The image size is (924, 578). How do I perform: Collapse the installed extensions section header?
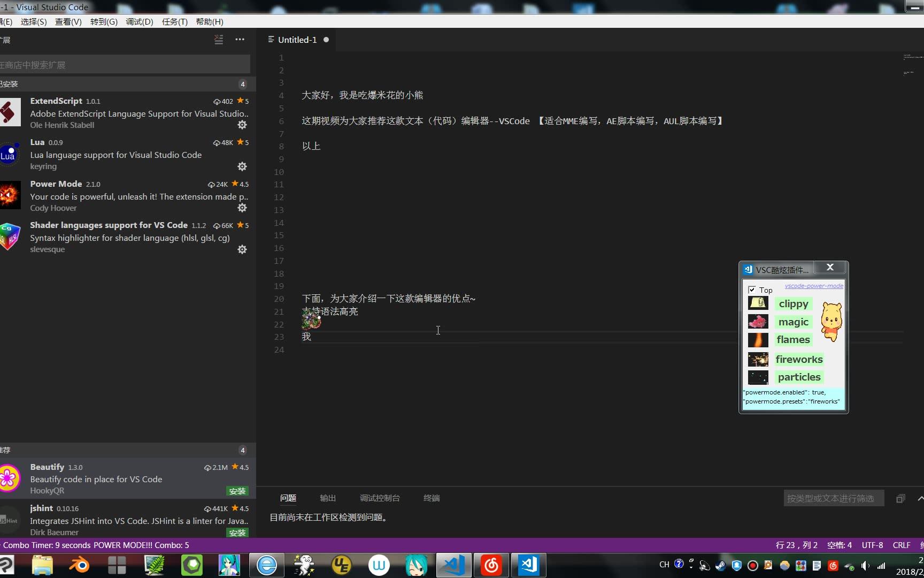pyautogui.click(x=128, y=84)
